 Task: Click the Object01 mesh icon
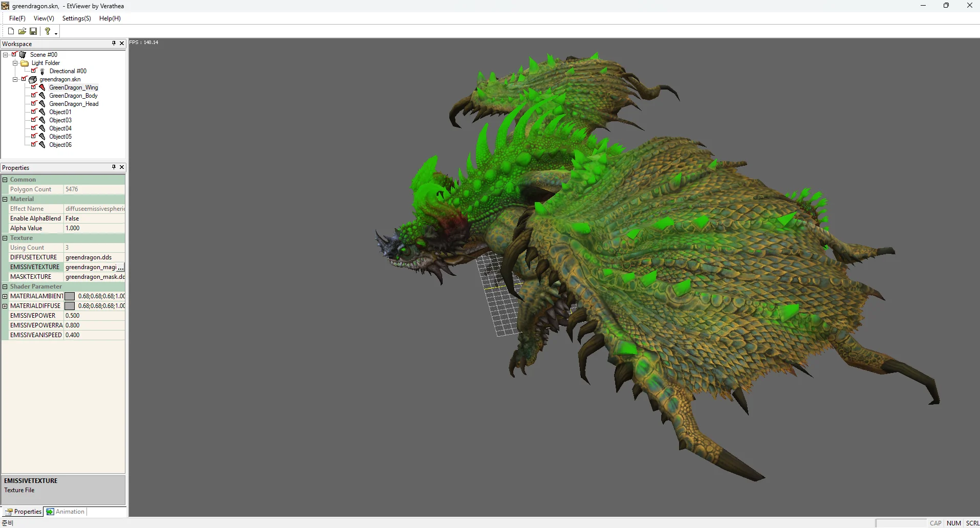pyautogui.click(x=42, y=112)
